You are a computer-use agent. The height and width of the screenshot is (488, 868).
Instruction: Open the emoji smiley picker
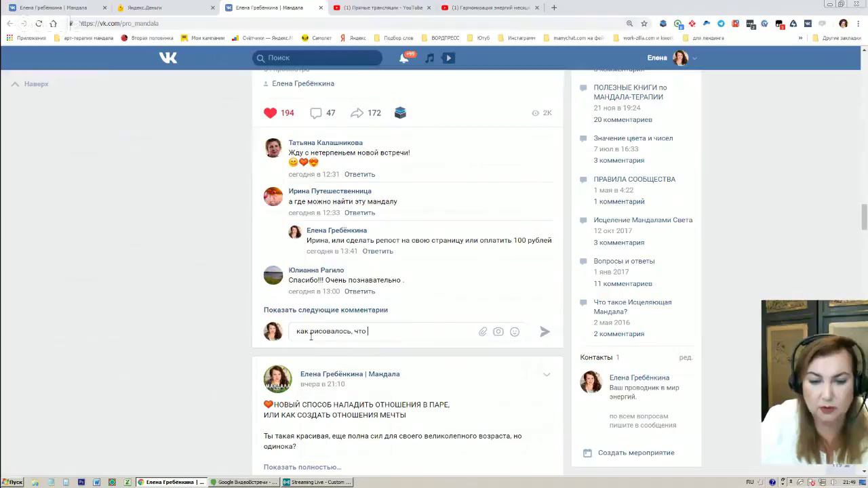[515, 331]
